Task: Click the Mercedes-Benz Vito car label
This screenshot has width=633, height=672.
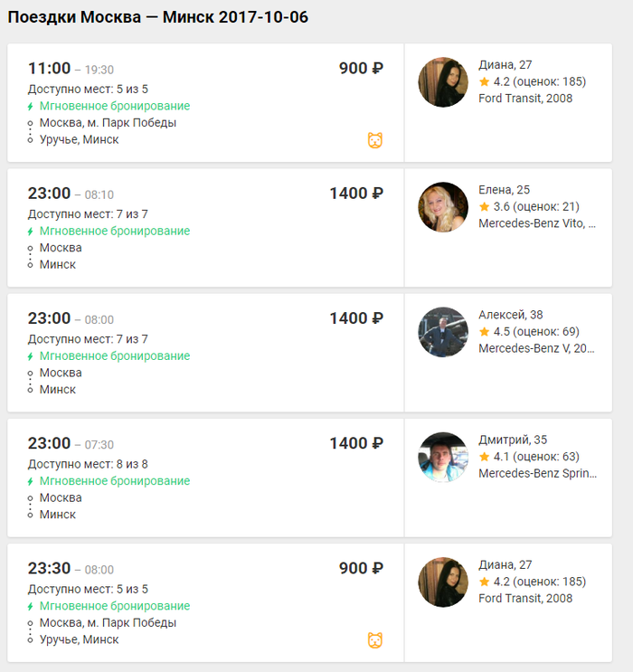Action: point(537,223)
